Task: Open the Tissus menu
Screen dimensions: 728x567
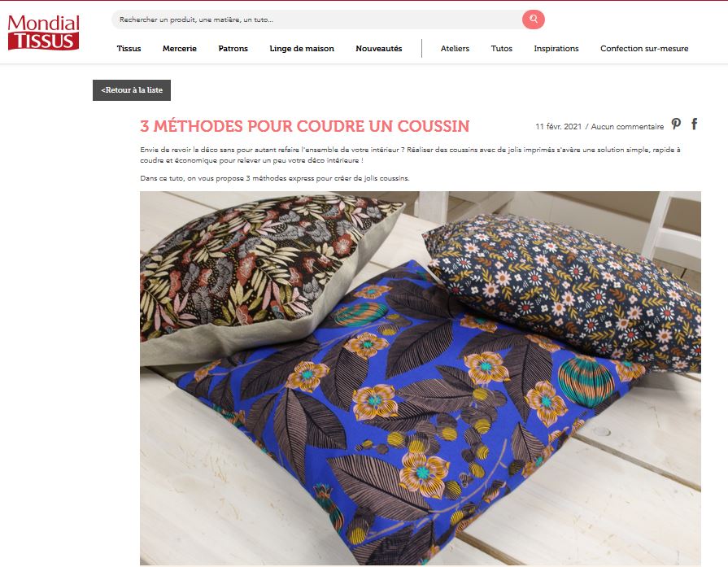Action: pos(129,48)
